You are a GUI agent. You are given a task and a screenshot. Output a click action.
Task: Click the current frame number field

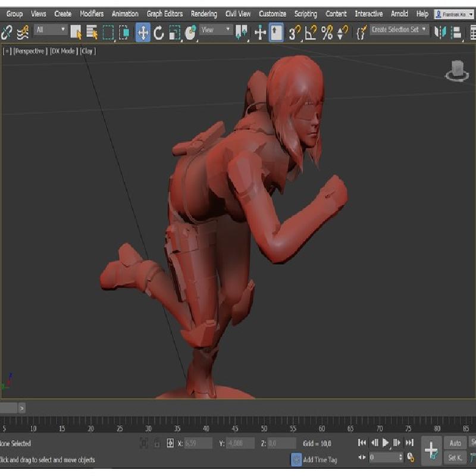click(x=384, y=457)
